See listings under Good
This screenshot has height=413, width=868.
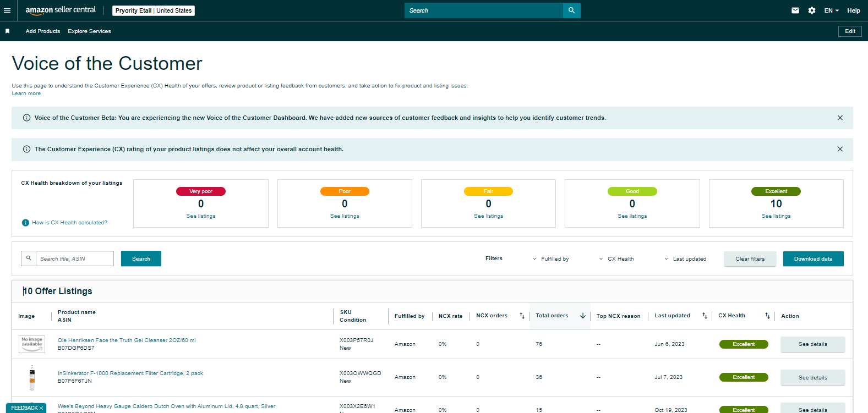(x=632, y=216)
